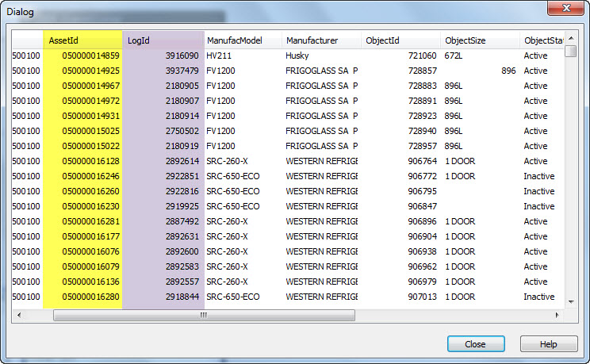The width and height of the screenshot is (590, 364).
Task: Click the vertical scrollbar thumb
Action: [x=571, y=51]
